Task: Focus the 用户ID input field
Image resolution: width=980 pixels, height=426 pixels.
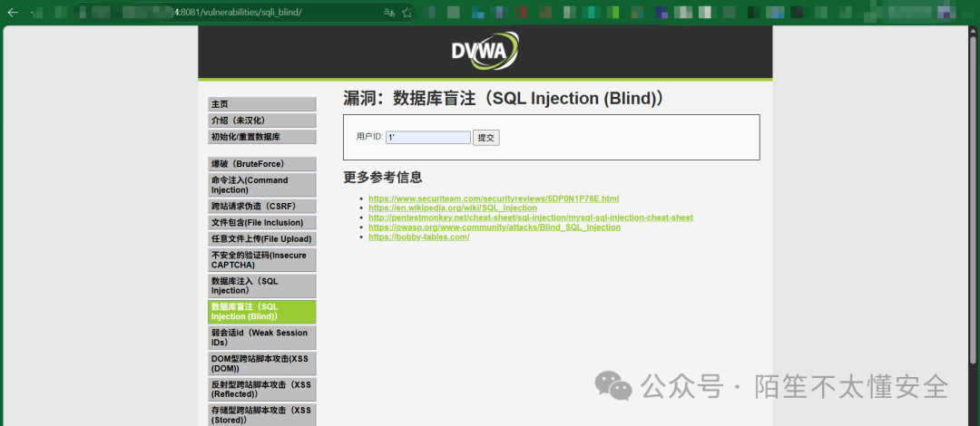Action: pyautogui.click(x=428, y=138)
